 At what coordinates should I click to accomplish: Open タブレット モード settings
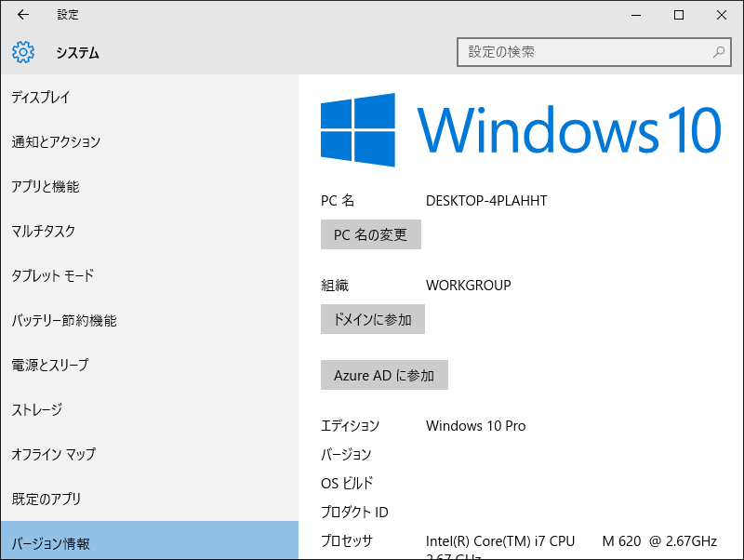pos(150,275)
